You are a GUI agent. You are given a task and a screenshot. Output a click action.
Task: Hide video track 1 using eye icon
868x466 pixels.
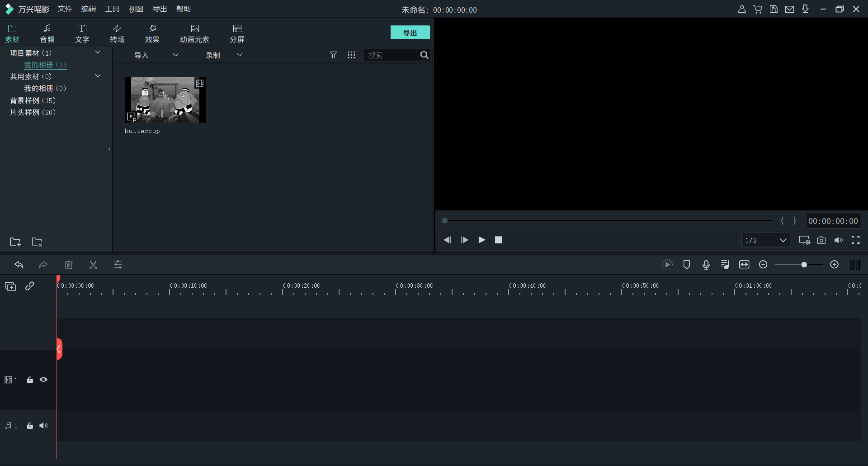coord(43,380)
